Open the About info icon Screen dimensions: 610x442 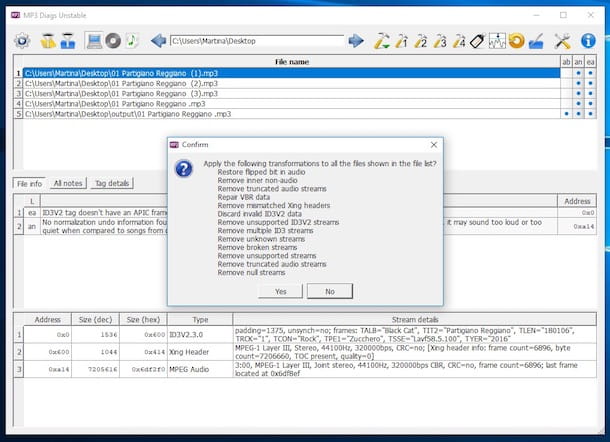coord(588,41)
